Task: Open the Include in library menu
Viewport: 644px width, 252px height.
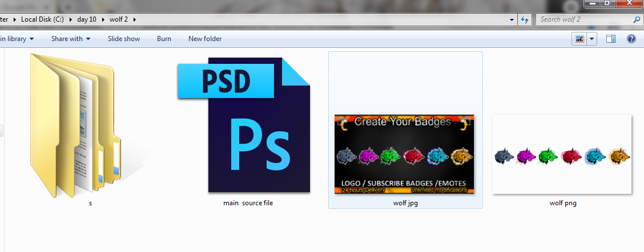Action: click(x=17, y=39)
